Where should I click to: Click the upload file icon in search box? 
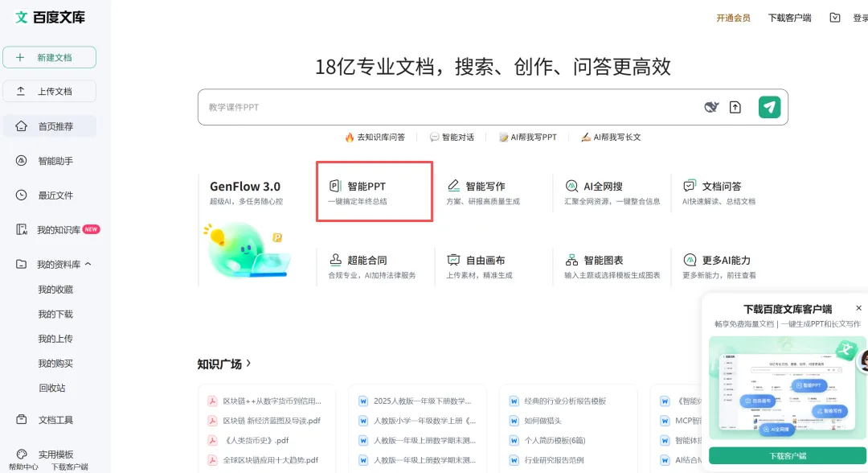pos(735,107)
